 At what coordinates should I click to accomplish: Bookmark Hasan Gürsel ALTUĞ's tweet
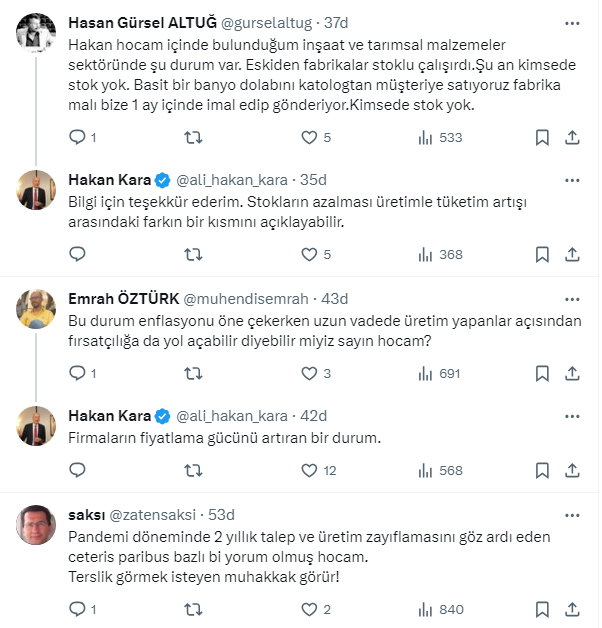tap(539, 137)
